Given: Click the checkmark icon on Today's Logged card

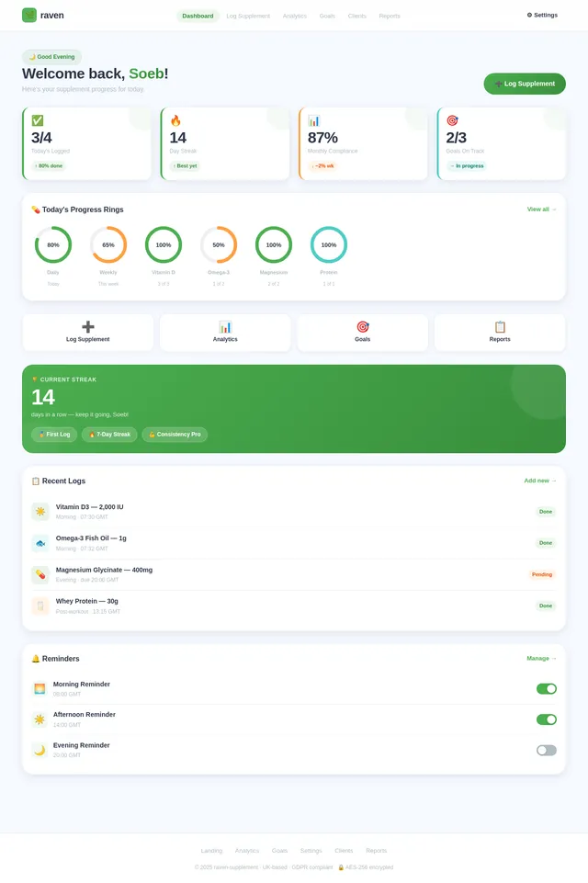Looking at the screenshot, I should pyautogui.click(x=37, y=120).
